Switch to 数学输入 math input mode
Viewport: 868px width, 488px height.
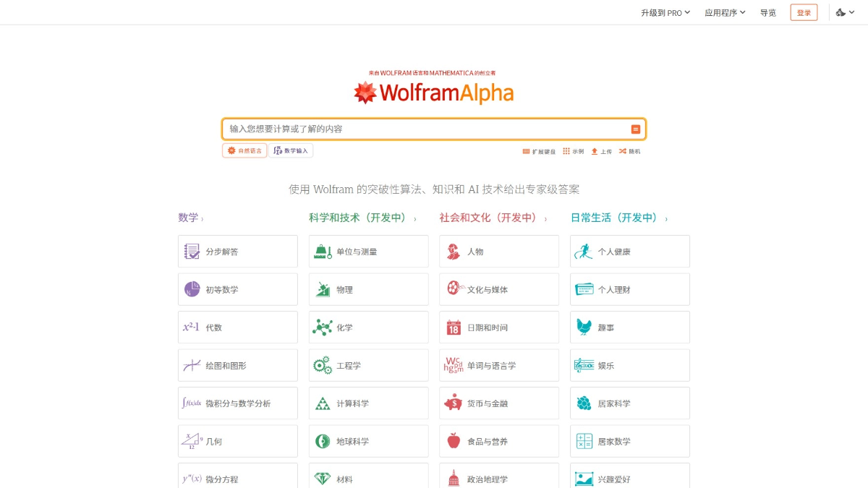pos(291,150)
